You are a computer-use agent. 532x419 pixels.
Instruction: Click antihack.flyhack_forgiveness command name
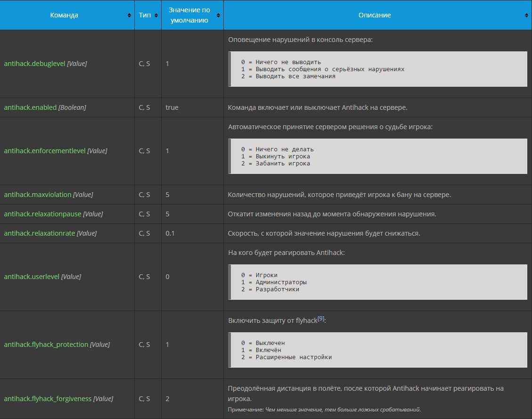click(x=48, y=399)
